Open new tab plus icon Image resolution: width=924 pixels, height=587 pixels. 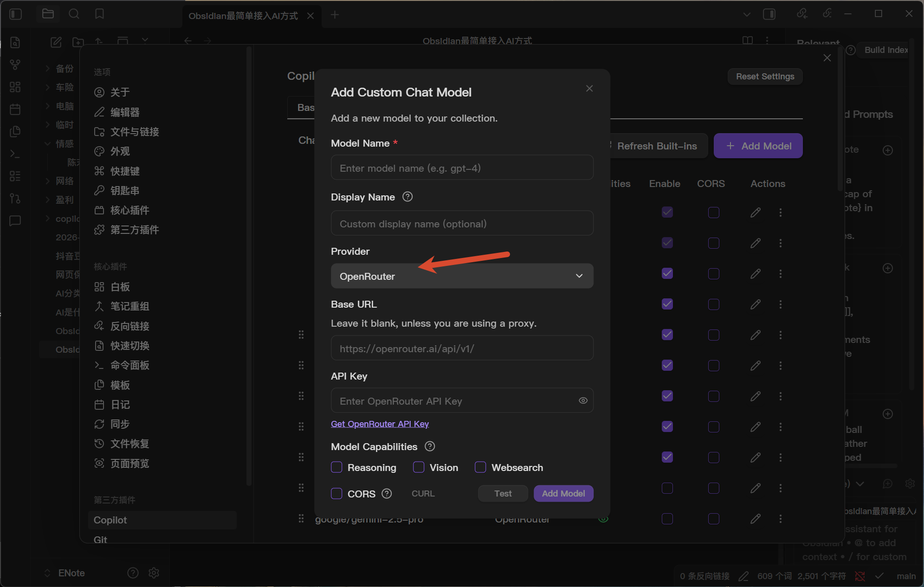pos(335,15)
